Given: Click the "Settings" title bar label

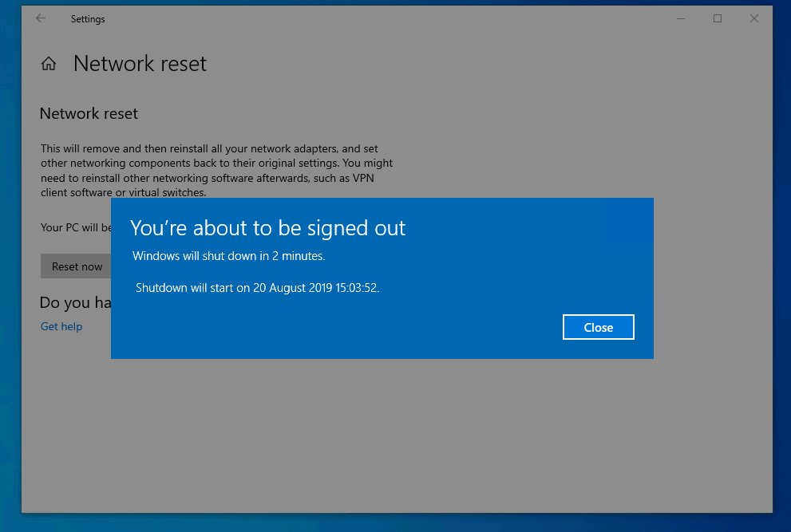Looking at the screenshot, I should pos(88,19).
